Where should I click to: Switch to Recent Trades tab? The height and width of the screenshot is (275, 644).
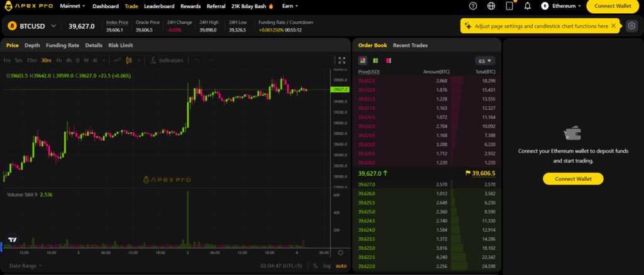410,45
